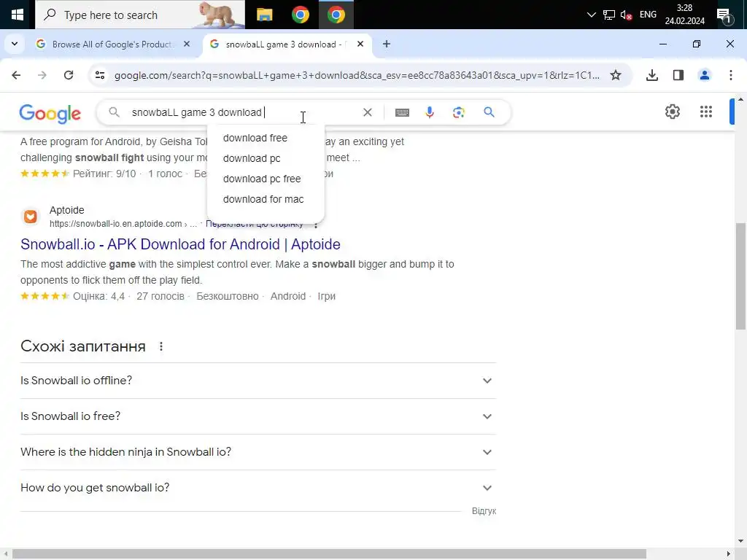This screenshot has width=747, height=560.
Task: Submit search with the blue magnifier
Action: pos(489,112)
